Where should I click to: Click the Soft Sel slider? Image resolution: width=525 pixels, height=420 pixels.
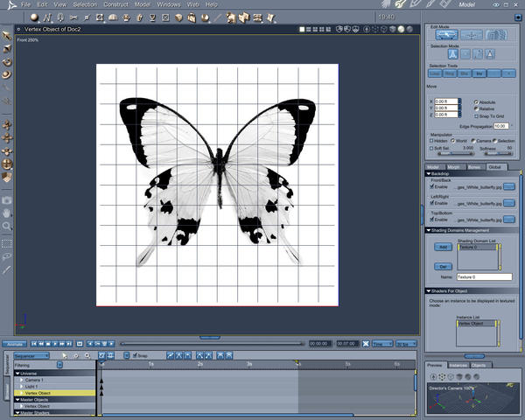[456, 154]
